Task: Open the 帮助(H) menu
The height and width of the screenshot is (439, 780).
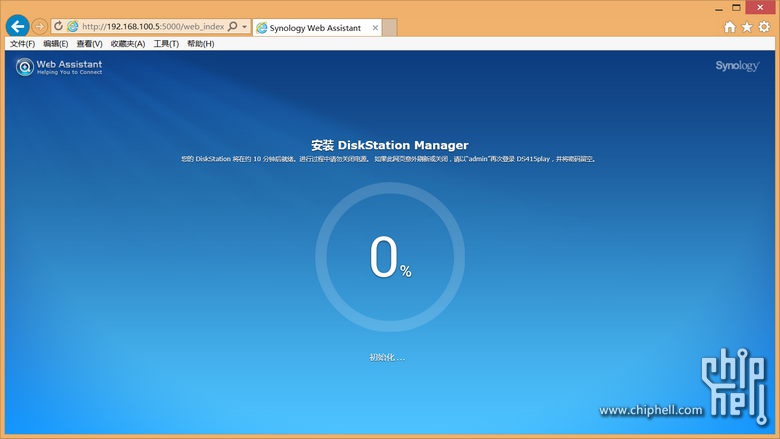Action: [x=200, y=44]
